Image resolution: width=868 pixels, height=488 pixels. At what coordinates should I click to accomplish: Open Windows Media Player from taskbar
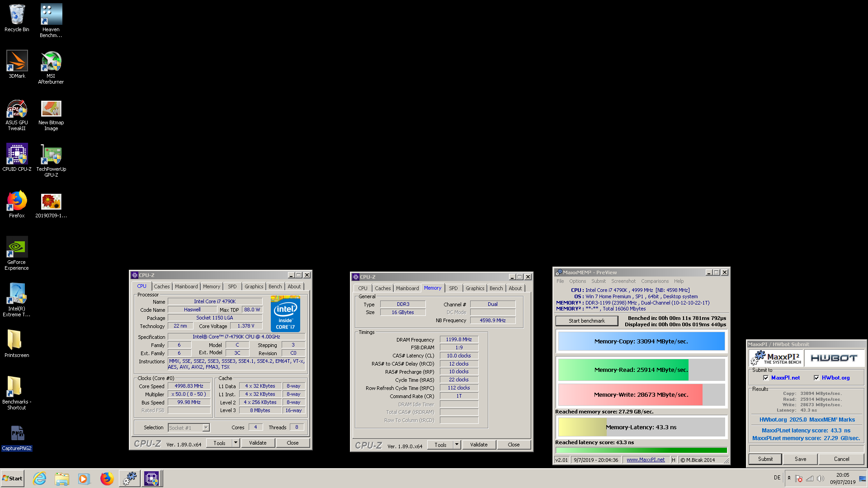(x=84, y=479)
